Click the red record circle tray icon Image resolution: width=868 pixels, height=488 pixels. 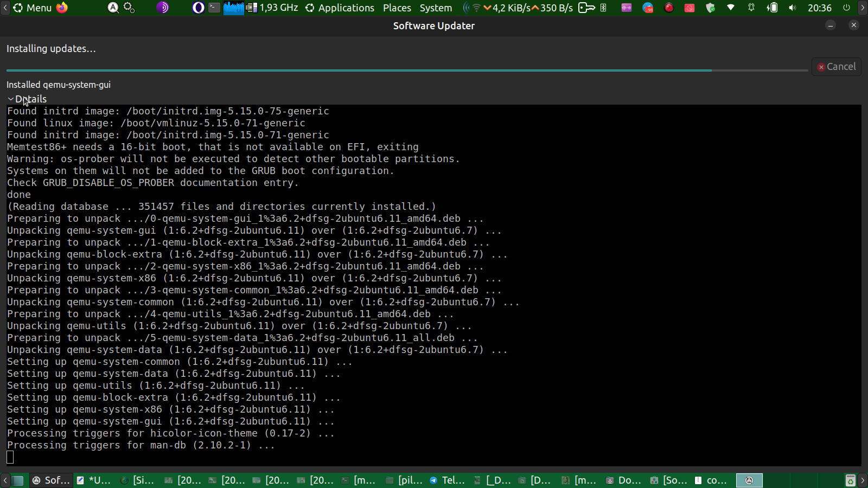669,8
